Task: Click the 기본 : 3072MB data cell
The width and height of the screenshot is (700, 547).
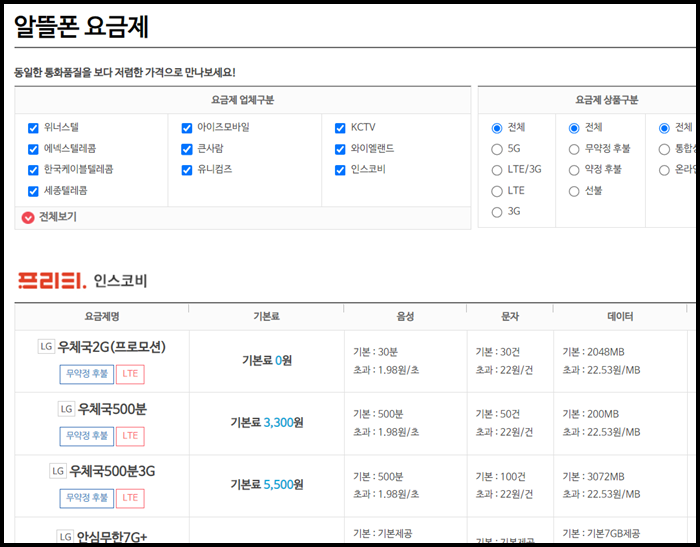Action: tap(594, 476)
